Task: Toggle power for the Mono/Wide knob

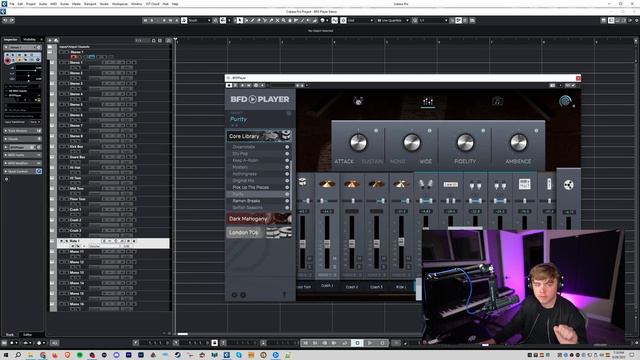Action: pyautogui.click(x=429, y=131)
